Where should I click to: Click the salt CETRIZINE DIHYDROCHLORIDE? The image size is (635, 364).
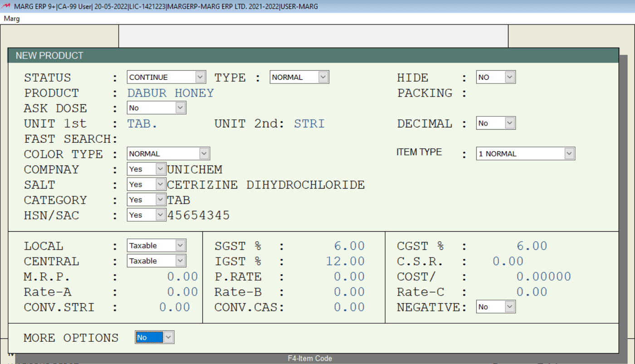click(x=266, y=185)
